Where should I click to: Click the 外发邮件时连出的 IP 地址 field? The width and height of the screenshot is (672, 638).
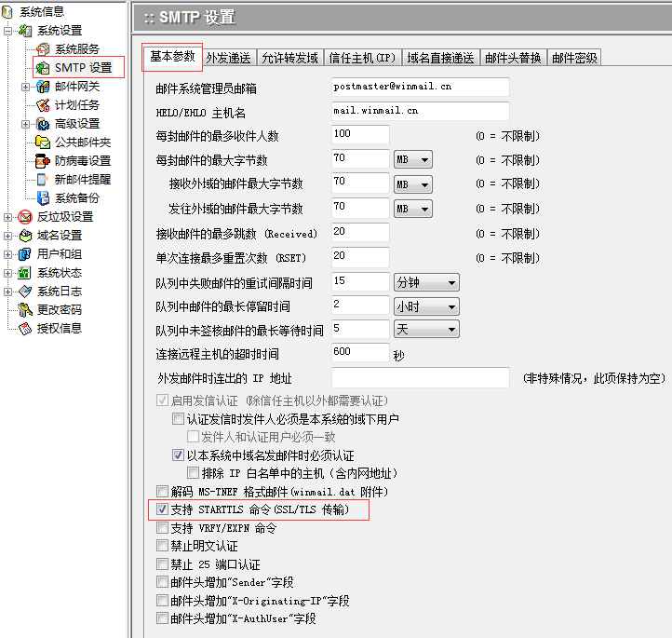tap(420, 377)
